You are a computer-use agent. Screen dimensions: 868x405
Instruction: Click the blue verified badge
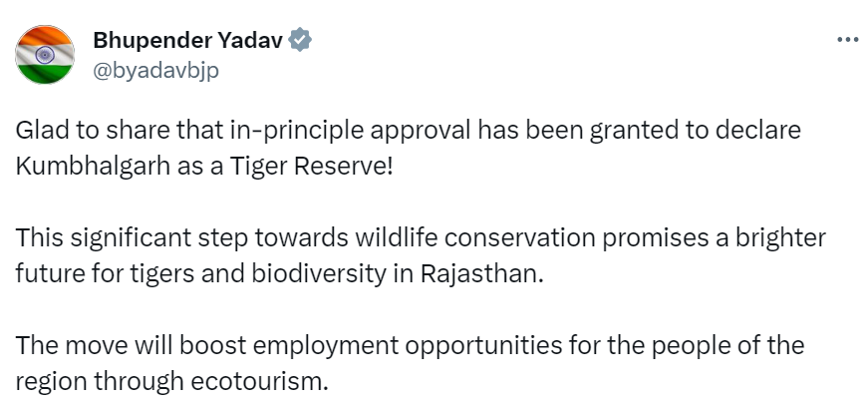[301, 41]
